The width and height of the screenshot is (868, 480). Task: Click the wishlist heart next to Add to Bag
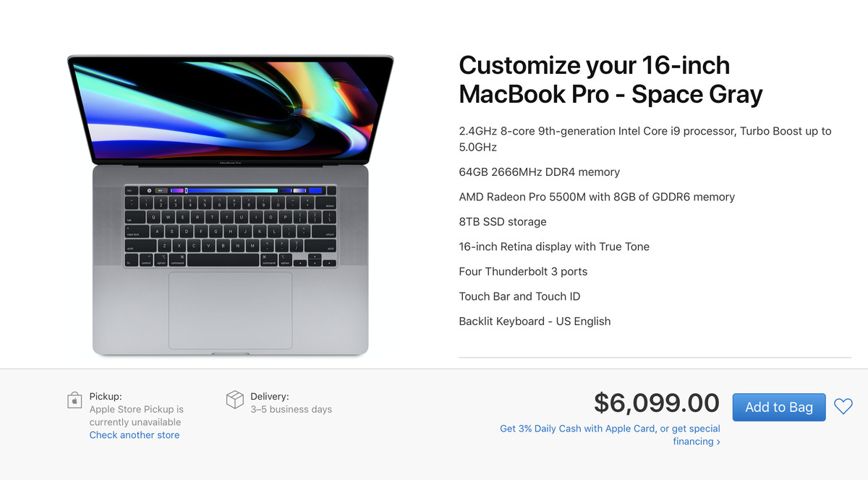click(x=843, y=407)
